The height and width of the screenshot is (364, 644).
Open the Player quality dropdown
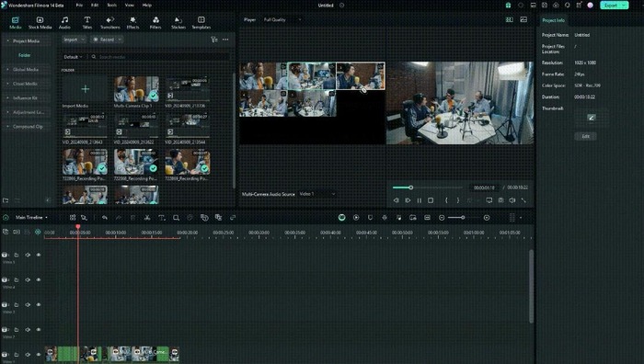tap(282, 19)
